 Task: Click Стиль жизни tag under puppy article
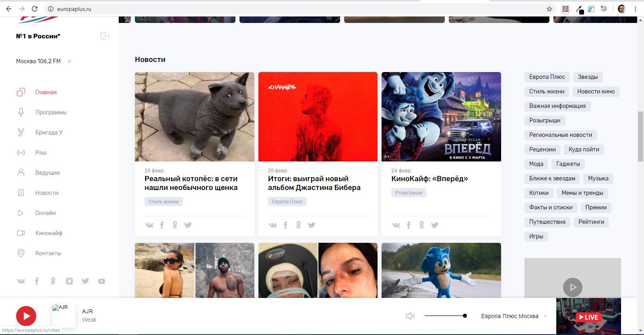click(163, 202)
